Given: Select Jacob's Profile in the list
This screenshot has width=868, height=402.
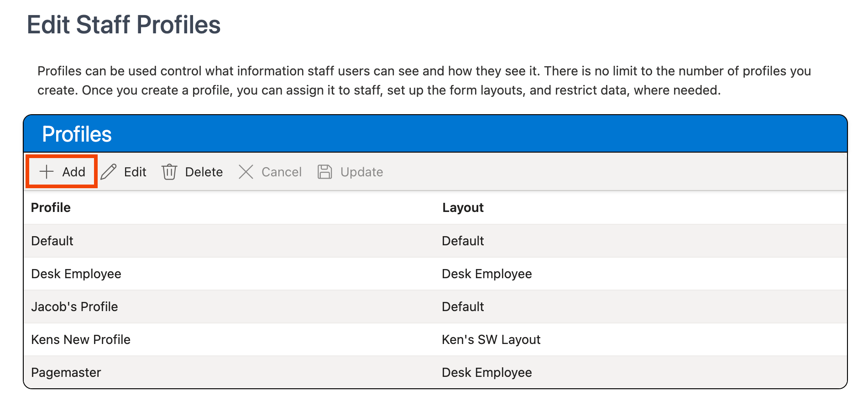Looking at the screenshot, I should [x=74, y=307].
